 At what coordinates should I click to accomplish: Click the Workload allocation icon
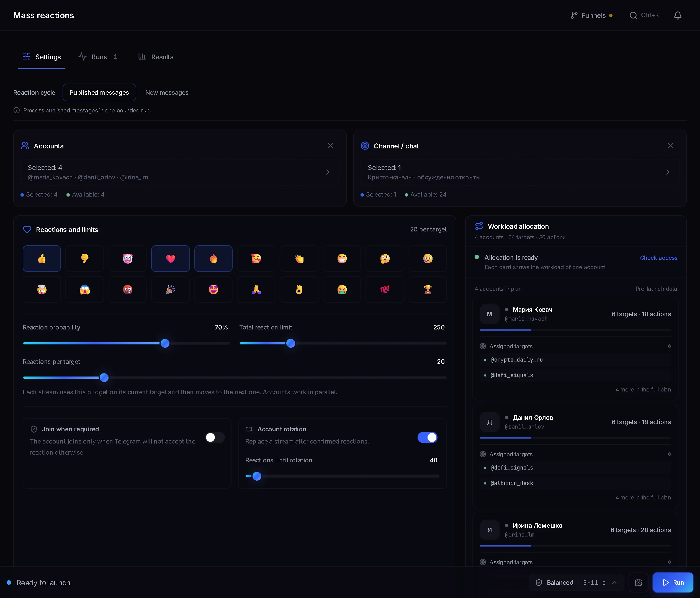pyautogui.click(x=479, y=226)
